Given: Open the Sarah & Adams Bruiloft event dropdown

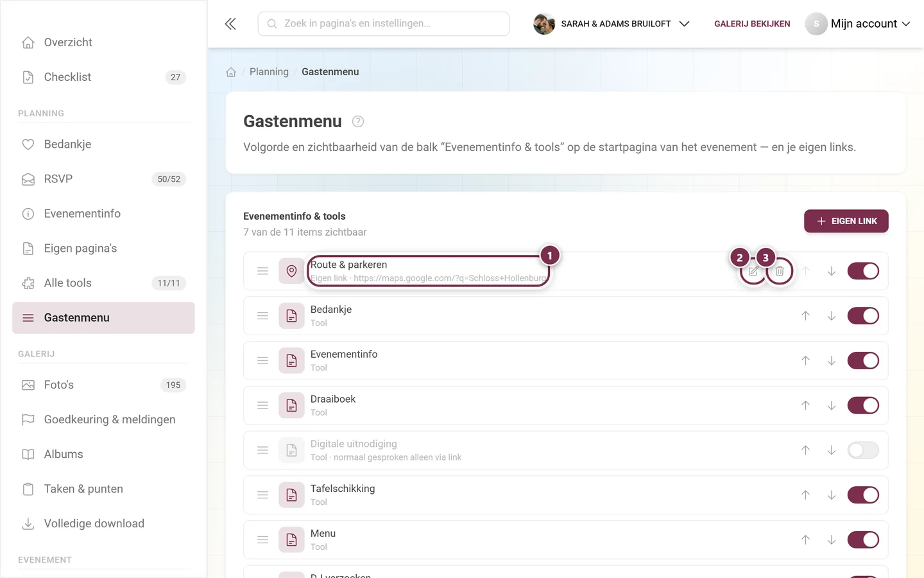Looking at the screenshot, I should [612, 24].
